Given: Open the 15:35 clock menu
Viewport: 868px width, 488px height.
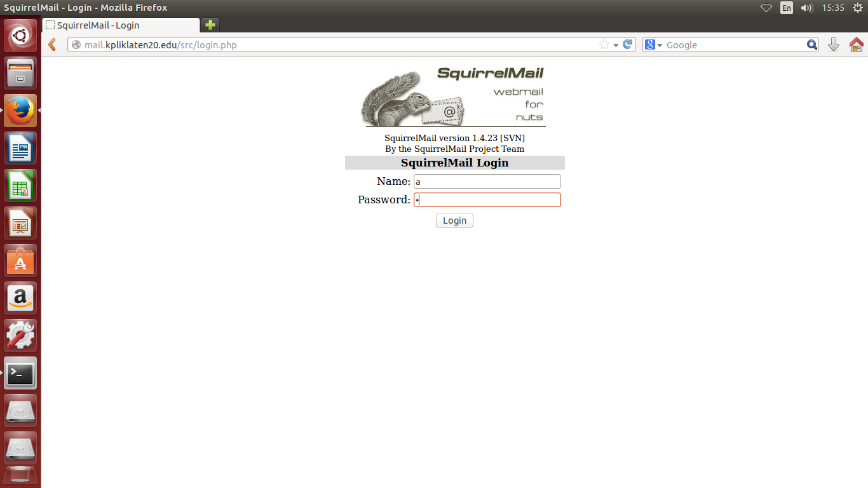Looking at the screenshot, I should click(x=832, y=8).
